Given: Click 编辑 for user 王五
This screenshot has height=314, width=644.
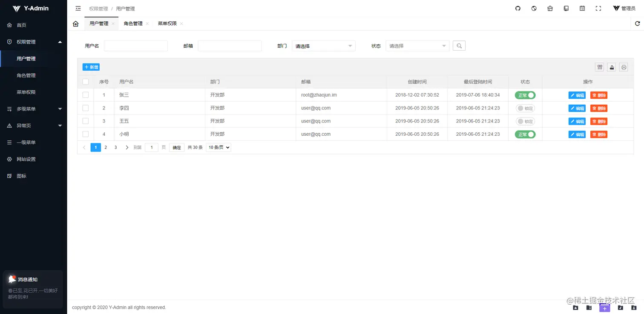Looking at the screenshot, I should (x=577, y=122).
